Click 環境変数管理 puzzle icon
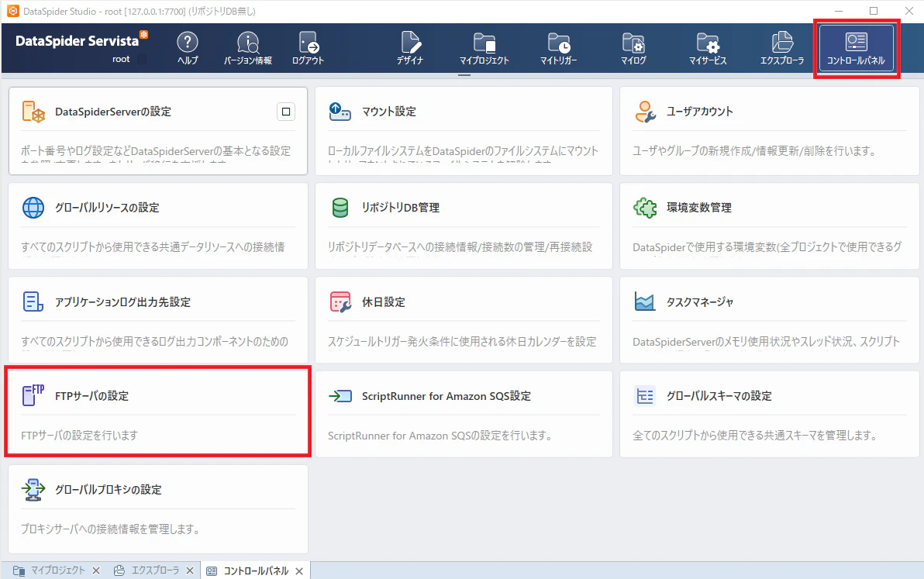Viewport: 924px width, 579px height. (x=645, y=207)
